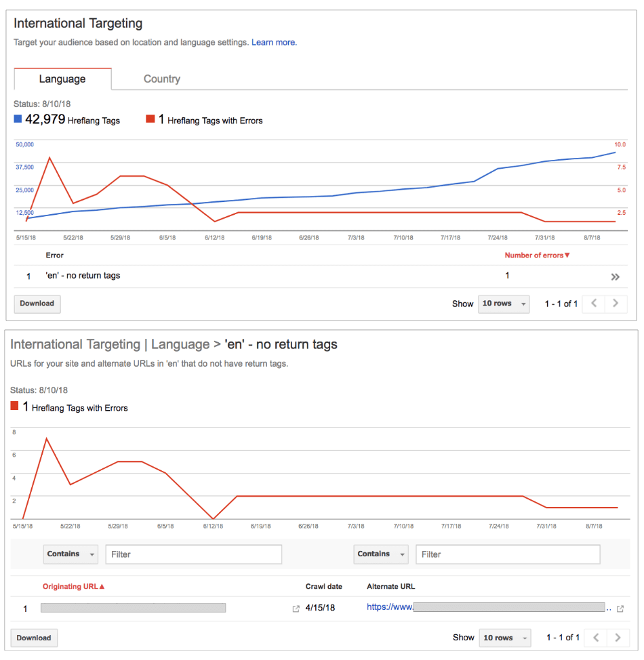Image resolution: width=644 pixels, height=660 pixels.
Task: Click blue Hreflang Tags legend swatch
Action: tap(18, 119)
